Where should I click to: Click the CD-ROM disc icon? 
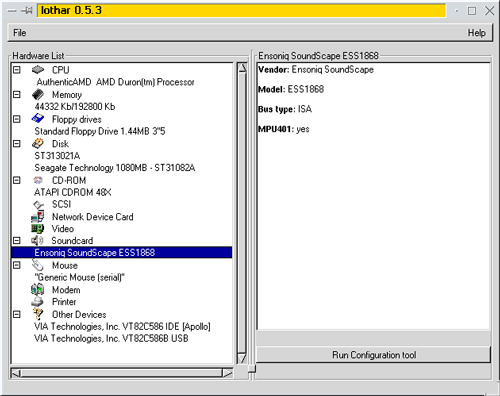point(38,180)
